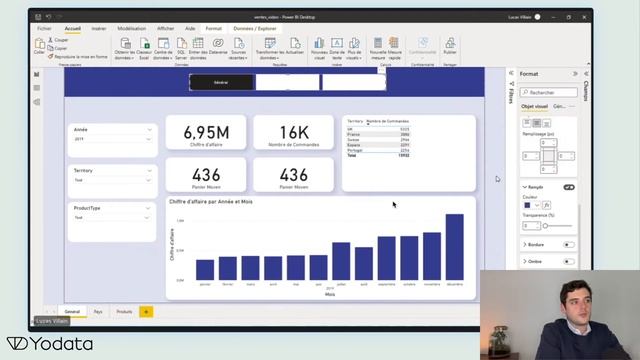Click the 6,95M Chiffre d'affaire card

[206, 133]
